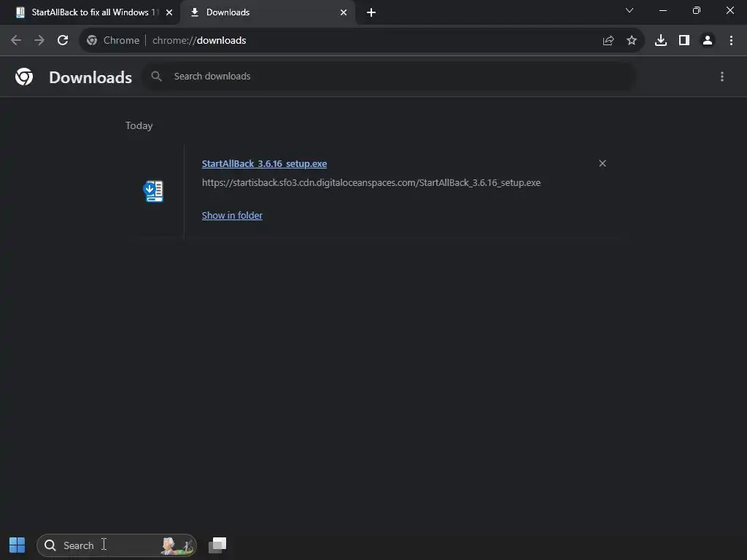Switch to the StartAllBack tab
This screenshot has height=560, width=747.
tap(90, 12)
